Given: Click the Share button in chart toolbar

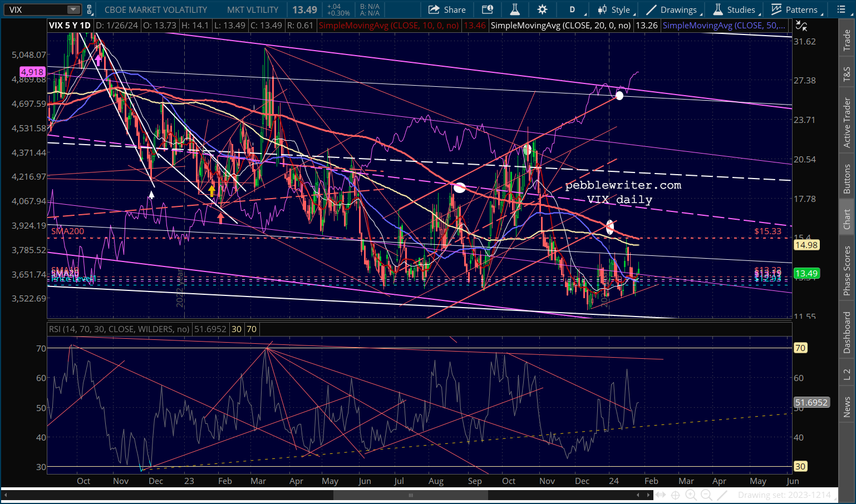Looking at the screenshot, I should click(447, 9).
